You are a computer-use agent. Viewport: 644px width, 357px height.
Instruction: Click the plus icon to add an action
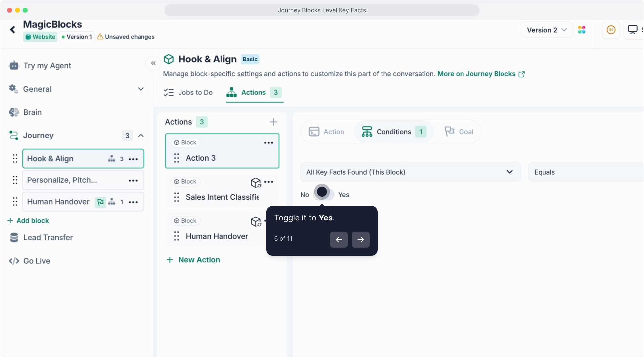[273, 122]
